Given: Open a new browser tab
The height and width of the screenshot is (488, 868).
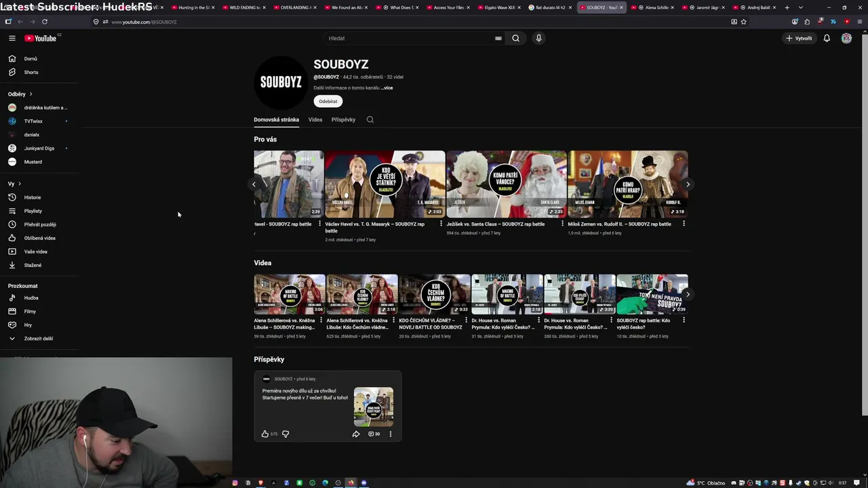Looking at the screenshot, I should 787,7.
